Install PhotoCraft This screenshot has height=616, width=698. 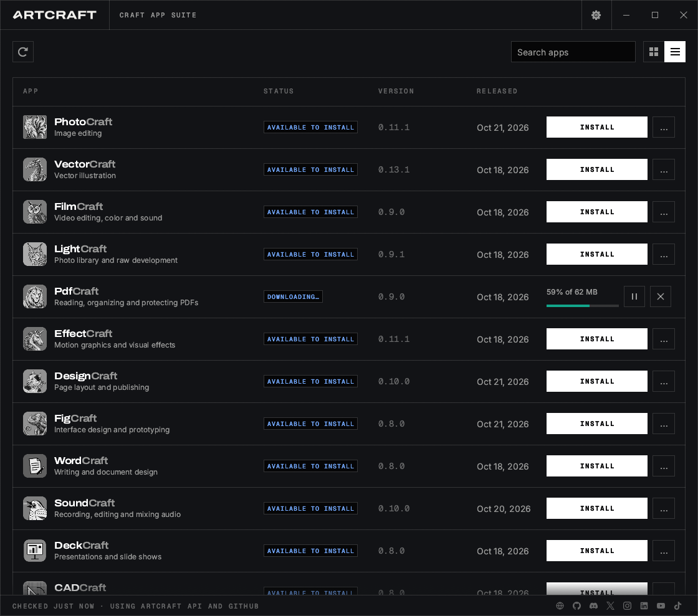pyautogui.click(x=596, y=127)
